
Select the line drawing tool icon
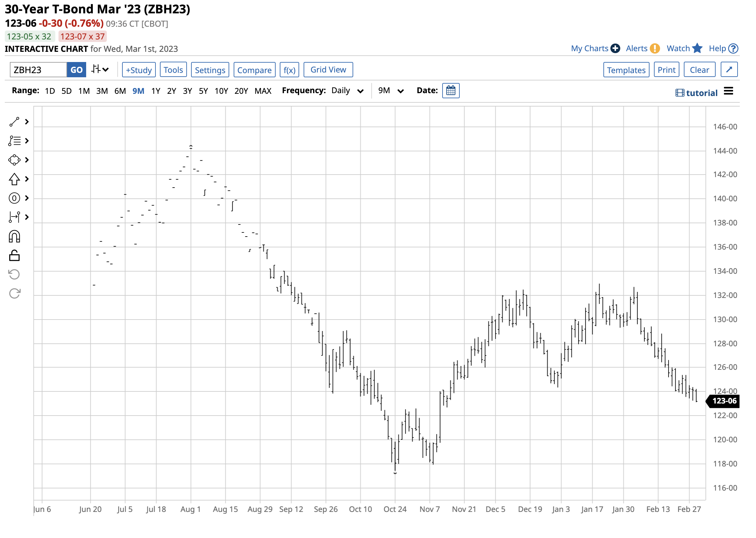tap(14, 122)
